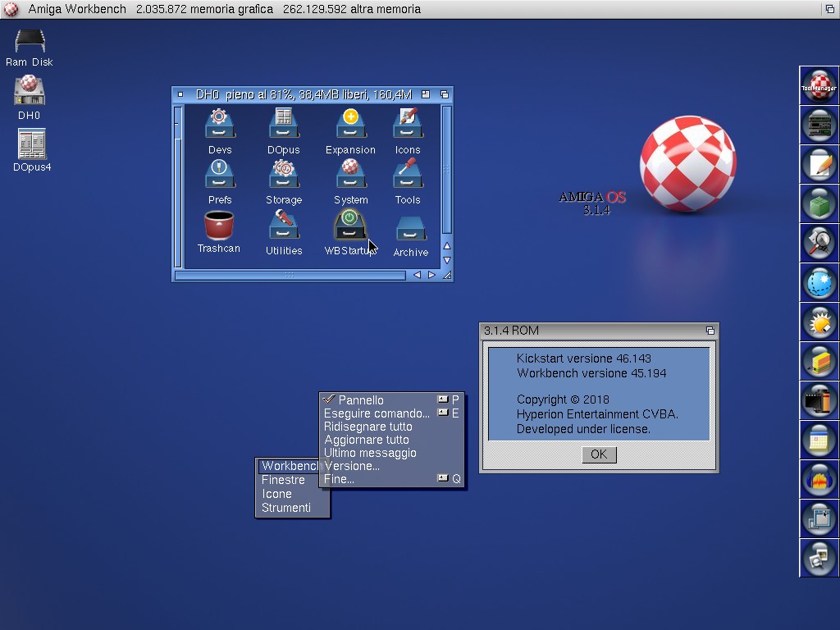The height and width of the screenshot is (630, 840).
Task: Click the screen depth gadget in the Workbench title bar
Action: point(829,9)
